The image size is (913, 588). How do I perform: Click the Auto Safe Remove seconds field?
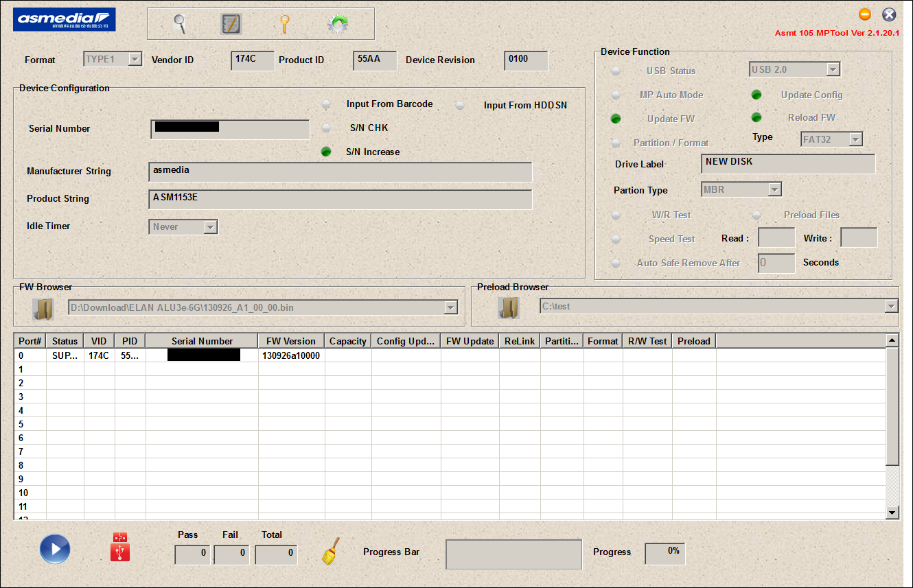776,263
